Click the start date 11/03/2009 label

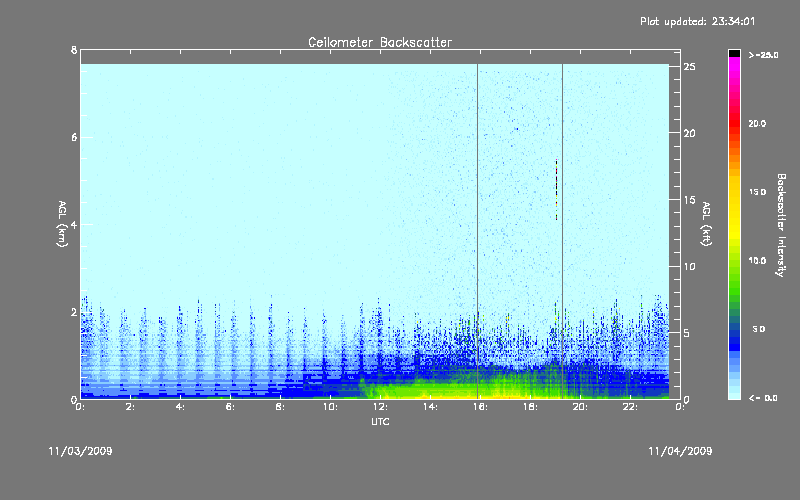coord(80,451)
